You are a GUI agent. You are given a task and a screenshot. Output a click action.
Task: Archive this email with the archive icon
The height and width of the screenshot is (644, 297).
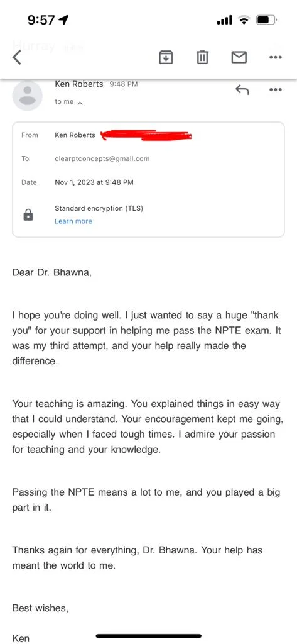pos(166,57)
